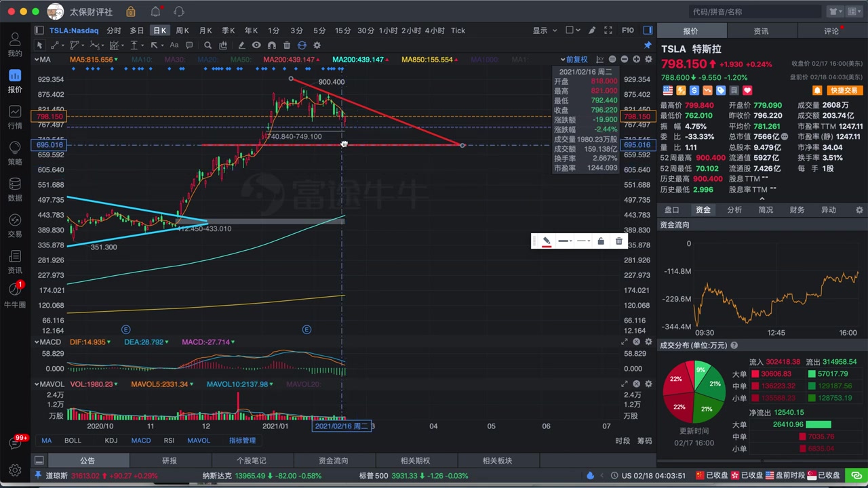Open the 交易 trading sidebar icon

(x=14, y=225)
